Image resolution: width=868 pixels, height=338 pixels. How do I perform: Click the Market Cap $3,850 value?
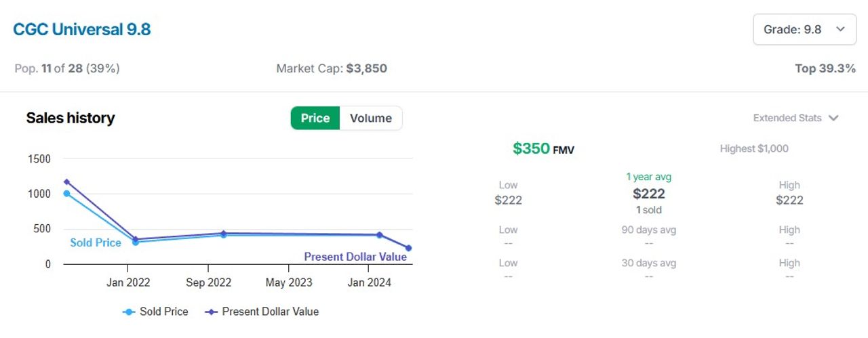(366, 68)
